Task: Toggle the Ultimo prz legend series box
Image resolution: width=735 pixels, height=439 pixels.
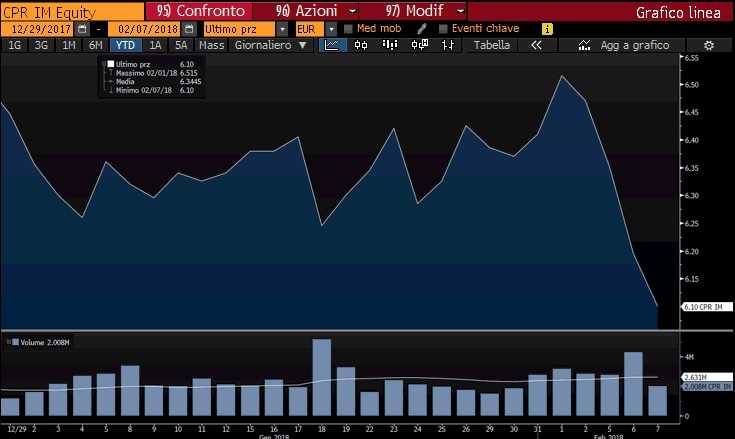Action: [x=109, y=65]
